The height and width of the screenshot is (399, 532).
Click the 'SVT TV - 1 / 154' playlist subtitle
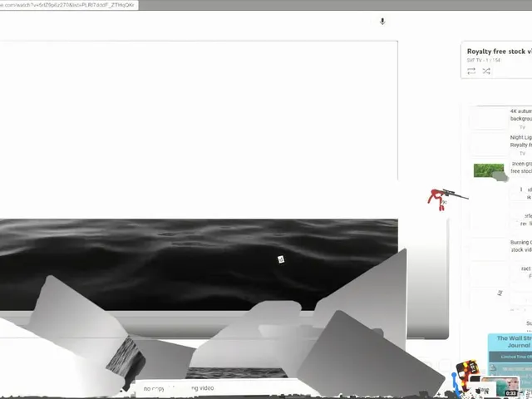pos(484,61)
